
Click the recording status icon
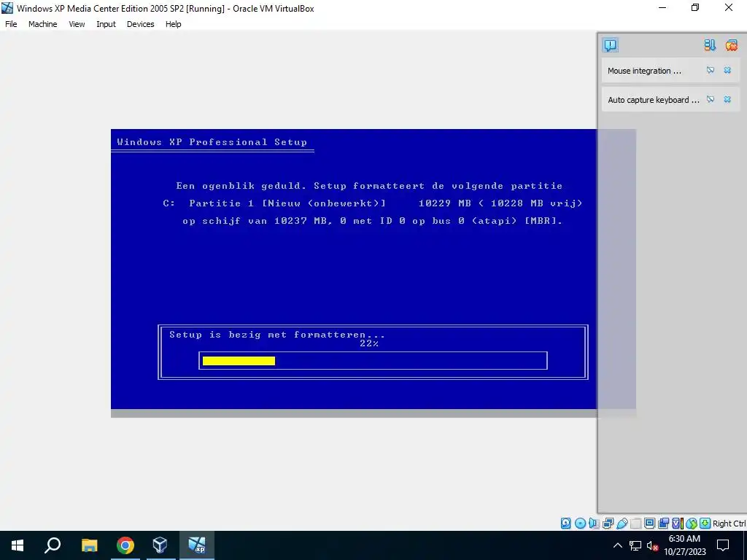(x=663, y=524)
